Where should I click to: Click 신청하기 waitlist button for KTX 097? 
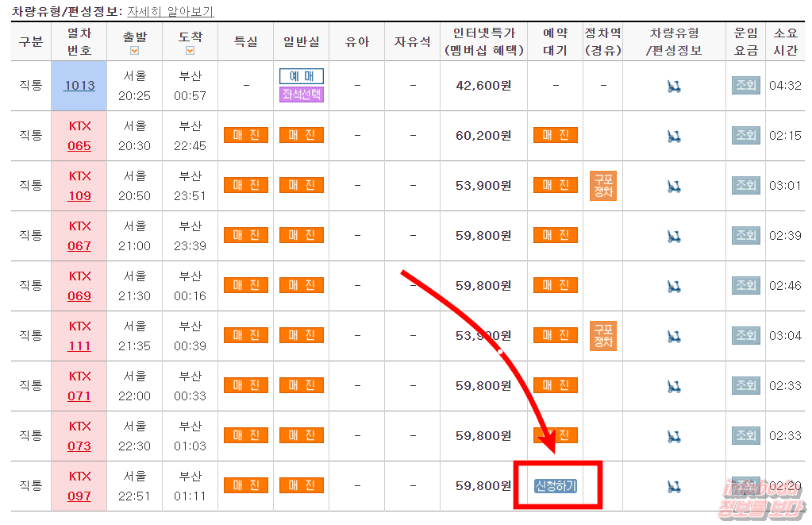click(556, 485)
